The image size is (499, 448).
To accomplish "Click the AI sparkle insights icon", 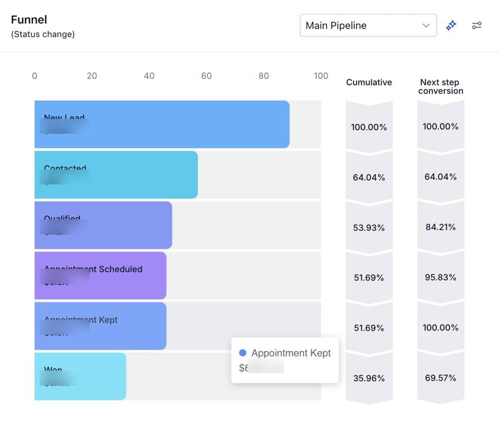I will pos(451,25).
